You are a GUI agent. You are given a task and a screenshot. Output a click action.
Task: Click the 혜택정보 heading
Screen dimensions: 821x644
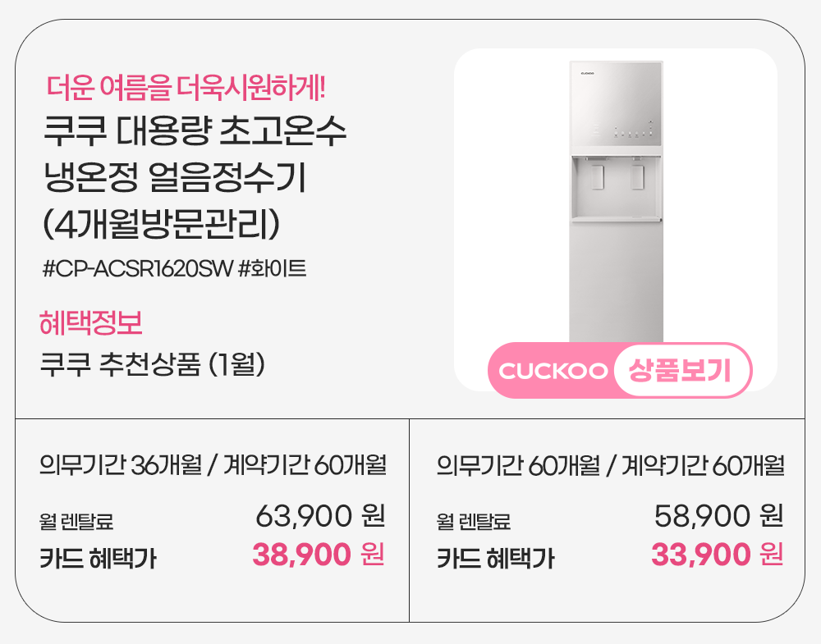pos(91,323)
